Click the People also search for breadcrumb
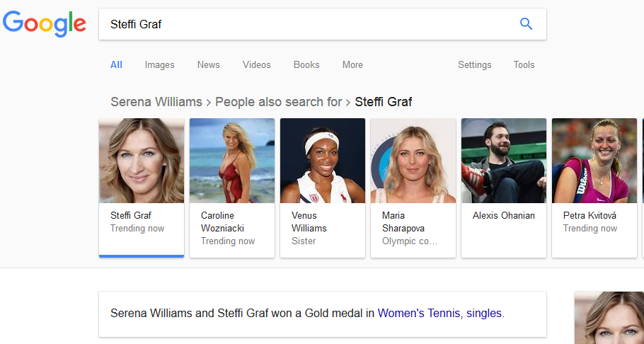Screen dimensions: 644x344 click(x=278, y=102)
